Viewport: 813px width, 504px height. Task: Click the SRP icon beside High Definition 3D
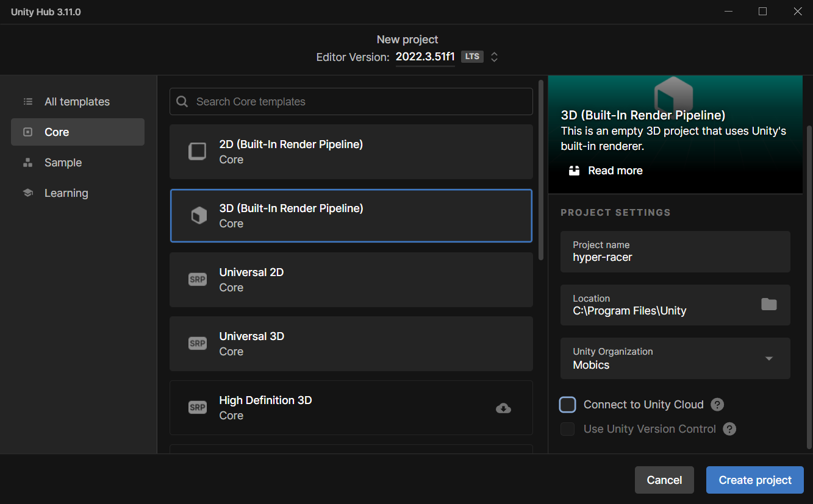pos(197,408)
